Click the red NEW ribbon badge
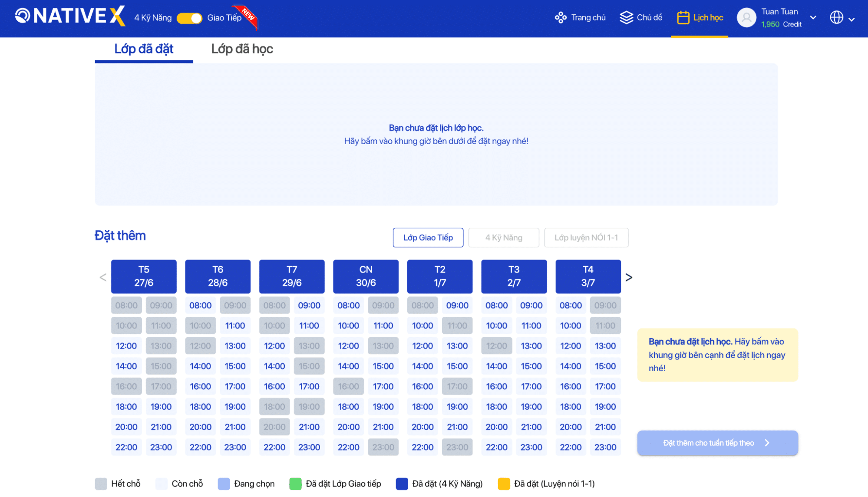 coord(248,15)
